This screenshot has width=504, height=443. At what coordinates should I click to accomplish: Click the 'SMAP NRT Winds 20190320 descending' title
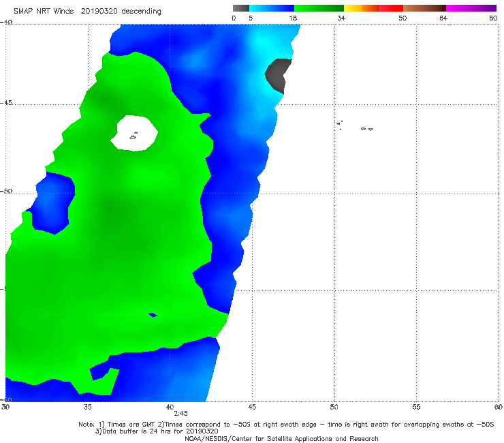click(x=87, y=12)
